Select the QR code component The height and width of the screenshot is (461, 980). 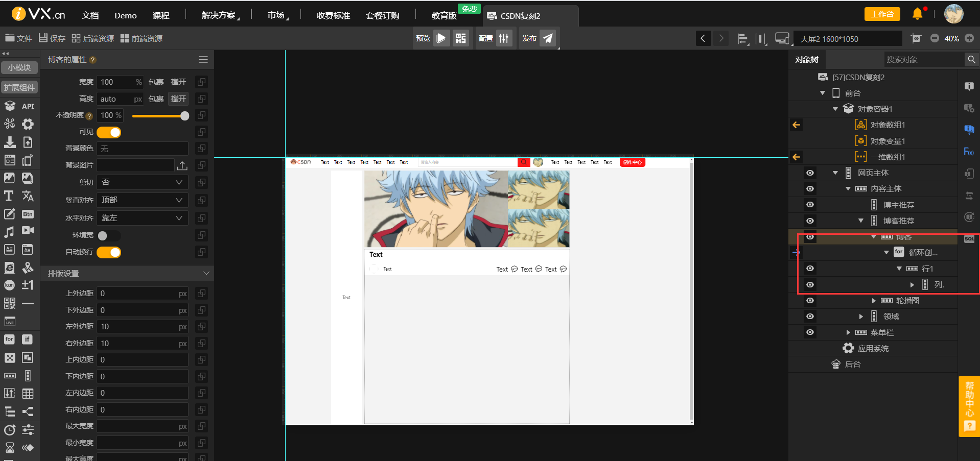tap(9, 303)
